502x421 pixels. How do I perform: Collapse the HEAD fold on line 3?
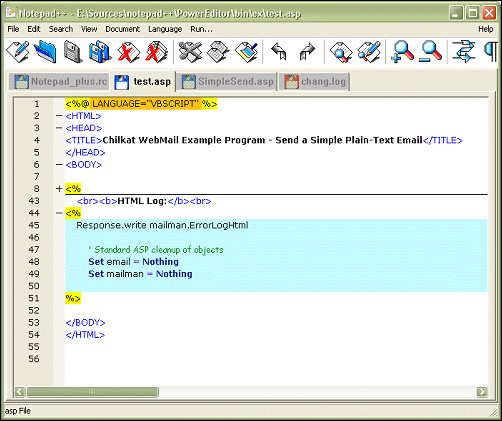pyautogui.click(x=59, y=128)
